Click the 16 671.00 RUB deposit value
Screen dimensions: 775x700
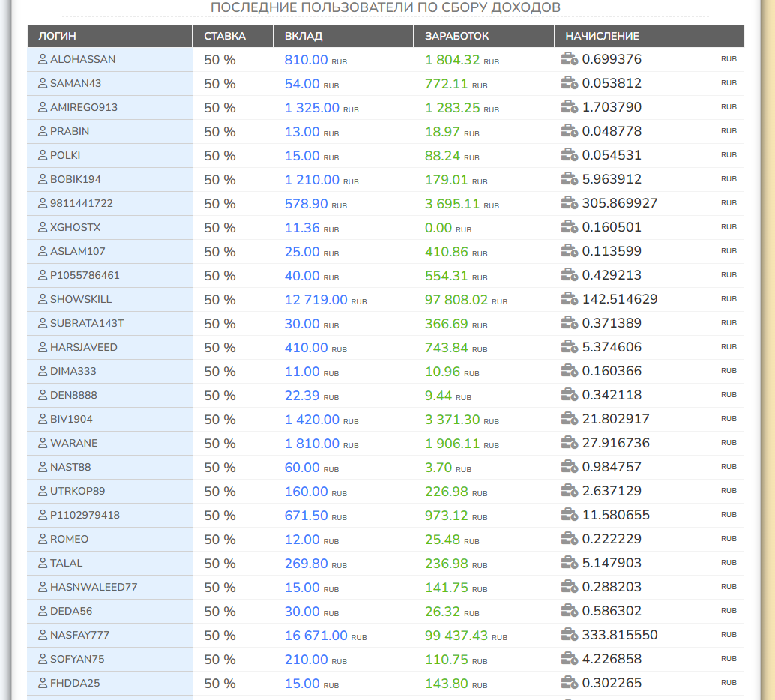[x=326, y=636]
